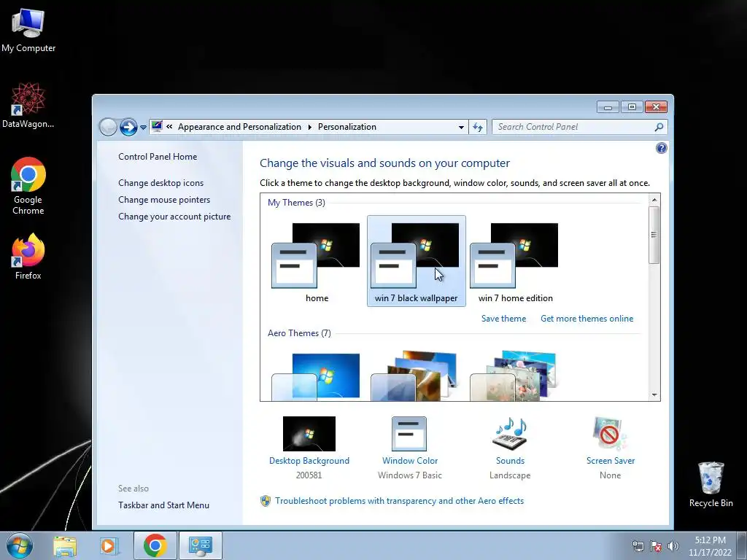Click the theme list scrollbar thumb

(x=654, y=235)
